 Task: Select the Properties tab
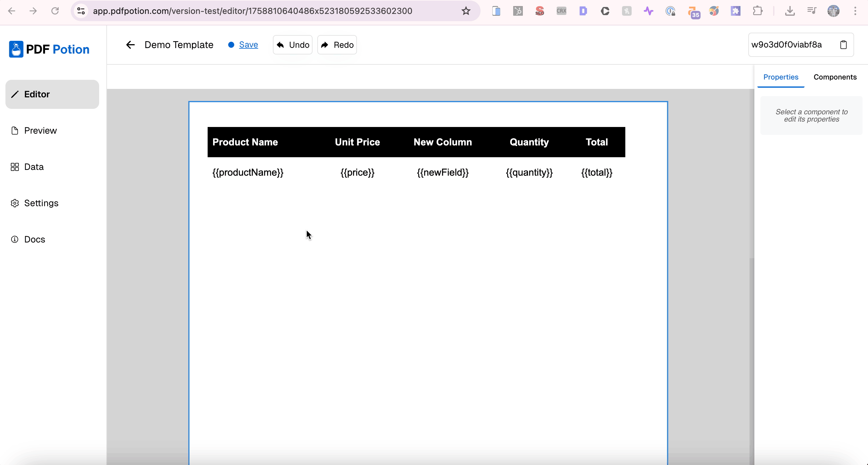coord(780,77)
